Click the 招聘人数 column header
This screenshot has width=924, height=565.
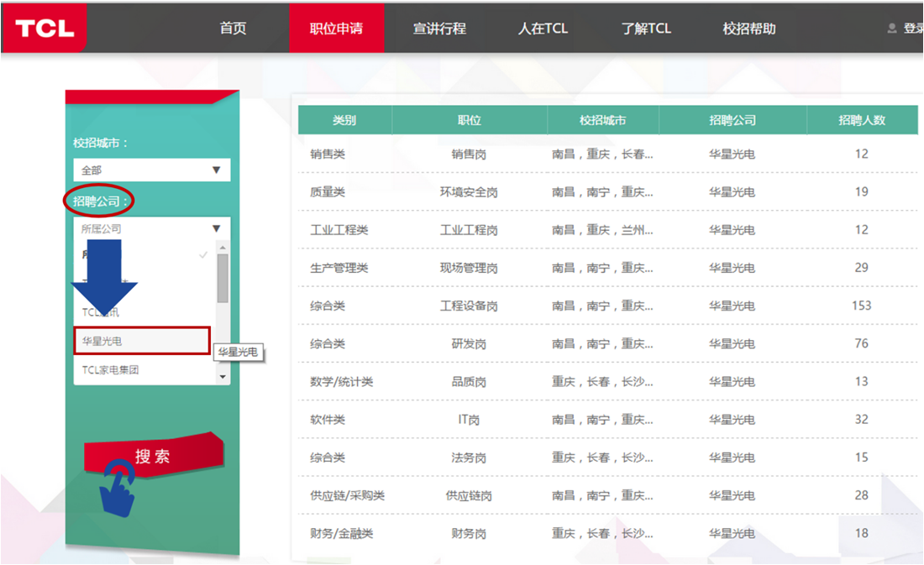coord(861,120)
